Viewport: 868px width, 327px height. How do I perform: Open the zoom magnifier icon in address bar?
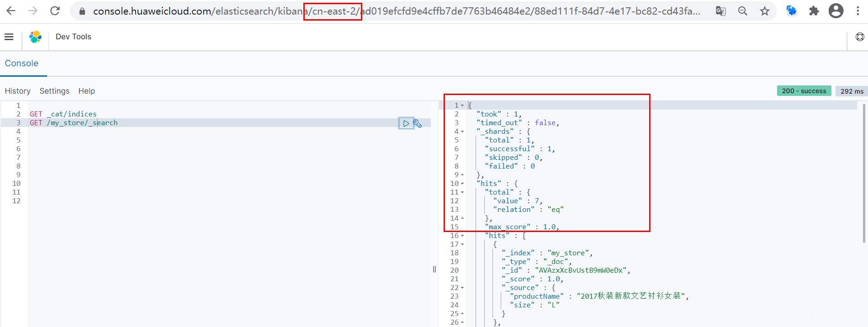(x=743, y=11)
